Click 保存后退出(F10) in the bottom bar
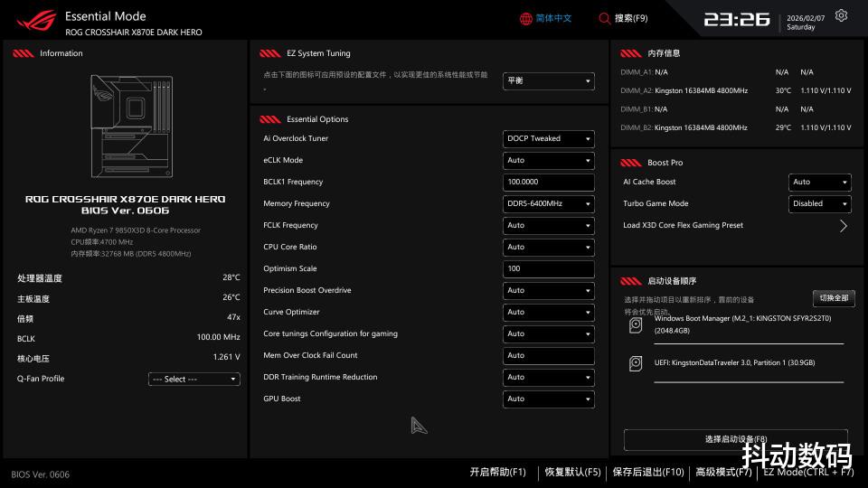This screenshot has width=868, height=488. pyautogui.click(x=648, y=472)
